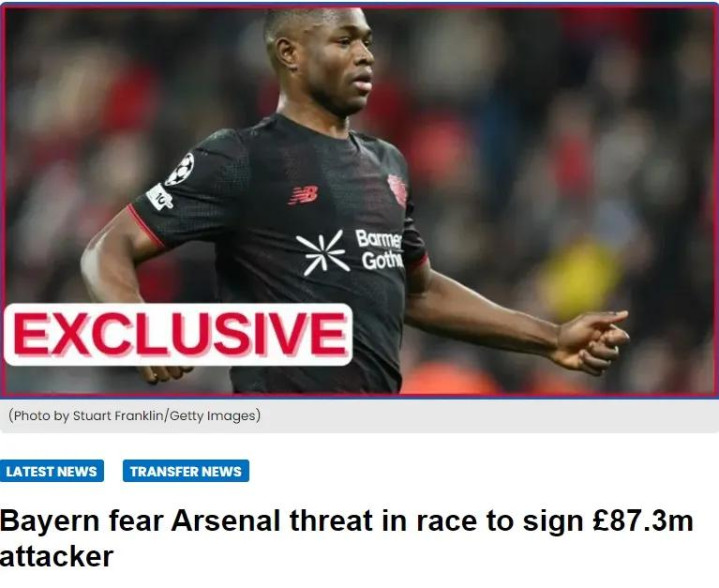The image size is (719, 588).
Task: Click the word attacker in the headline
Action: pyautogui.click(x=56, y=557)
